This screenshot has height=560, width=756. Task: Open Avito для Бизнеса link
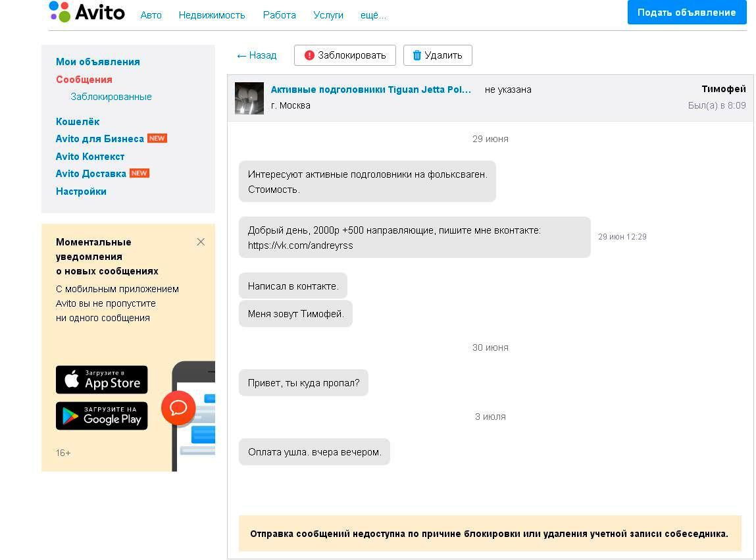(100, 139)
